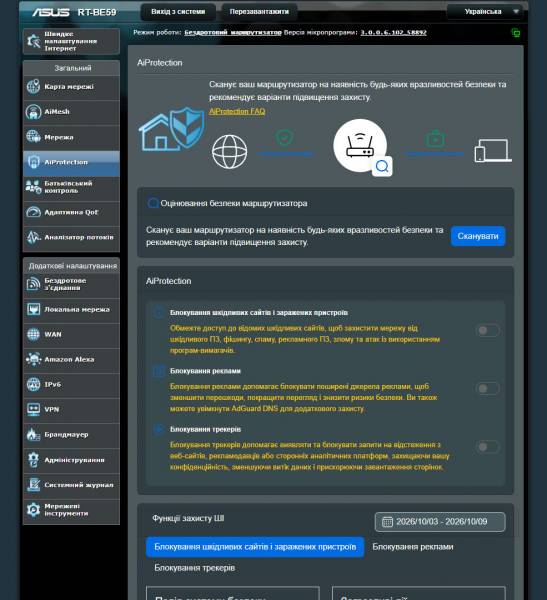Screen dimensions: 547x600
Task: Click the Перезавантажити button
Action: click(x=259, y=12)
